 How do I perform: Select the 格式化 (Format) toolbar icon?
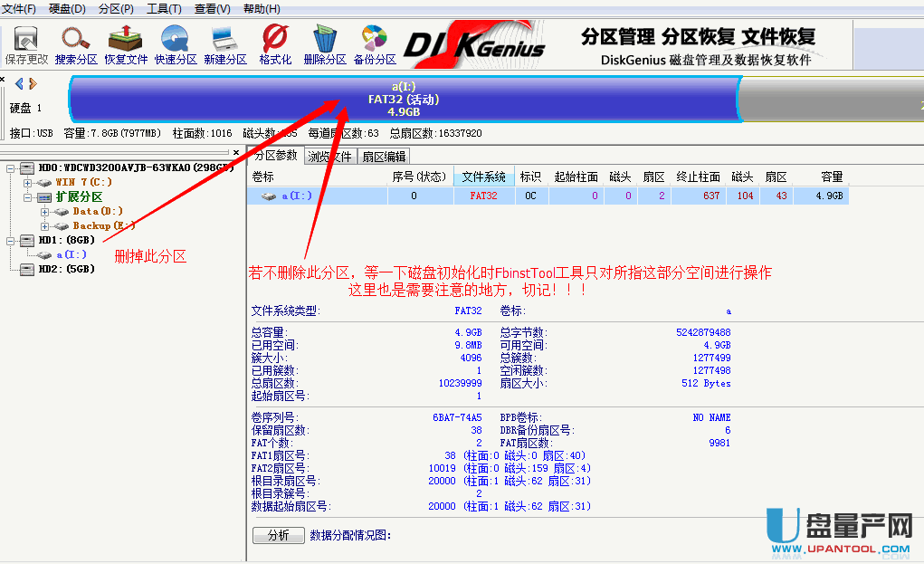275,40
